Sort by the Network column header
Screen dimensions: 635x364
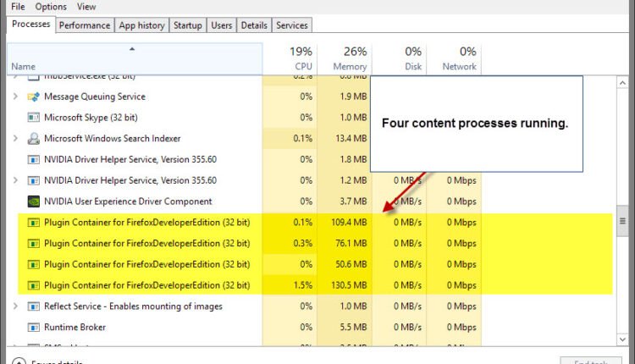[454, 59]
